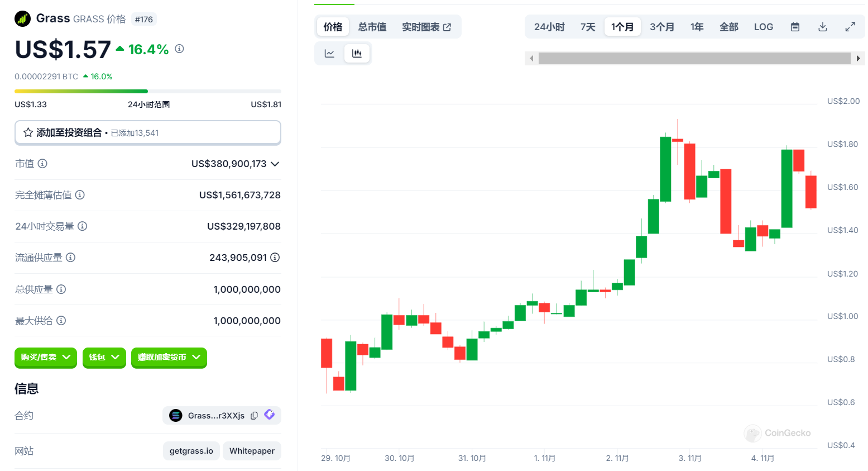
Task: Open the 实时图表 external chart tab
Action: [426, 27]
